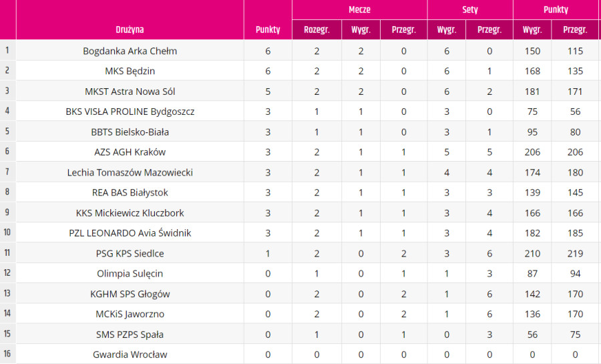Select the Sety header group
This screenshot has width=601, height=364.
[x=470, y=9]
